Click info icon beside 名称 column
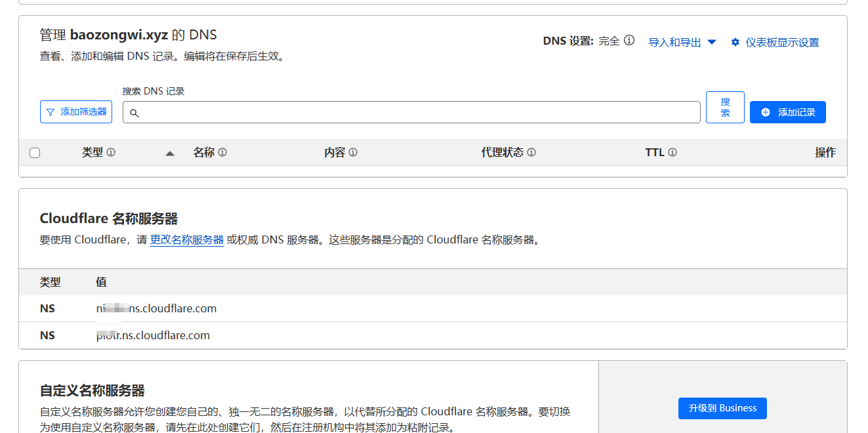 click(x=222, y=152)
